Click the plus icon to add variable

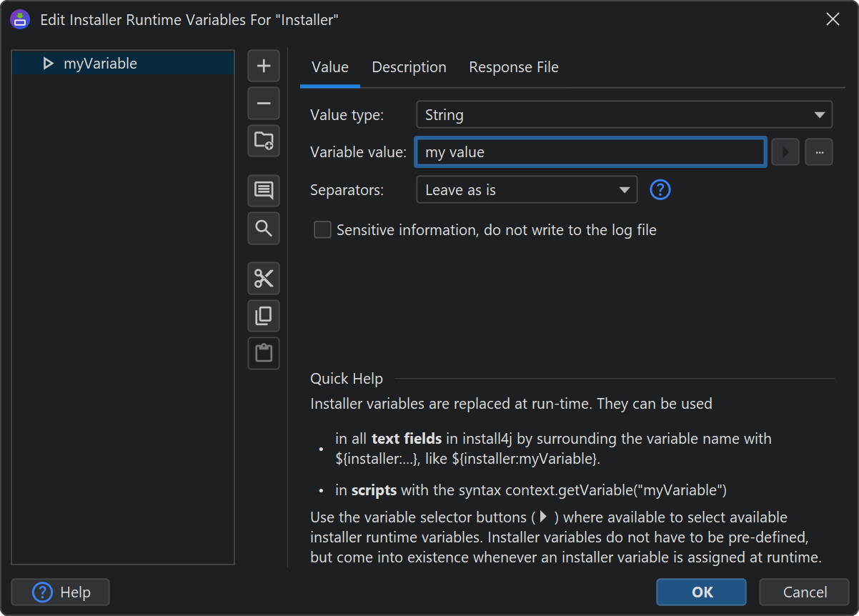(x=264, y=66)
